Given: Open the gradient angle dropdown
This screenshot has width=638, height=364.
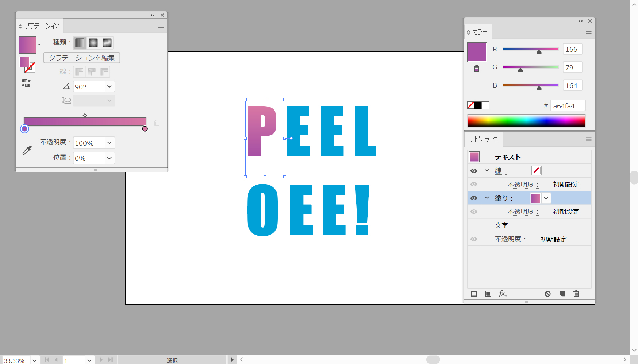Looking at the screenshot, I should [x=109, y=86].
